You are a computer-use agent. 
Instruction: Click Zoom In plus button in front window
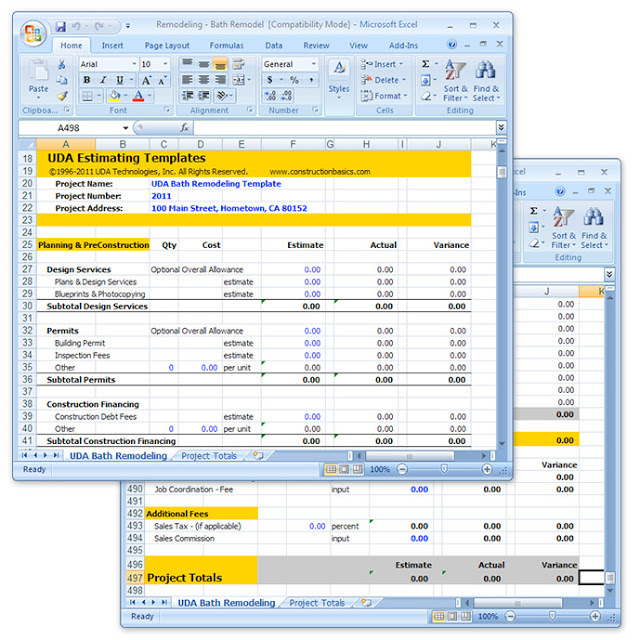(x=487, y=469)
